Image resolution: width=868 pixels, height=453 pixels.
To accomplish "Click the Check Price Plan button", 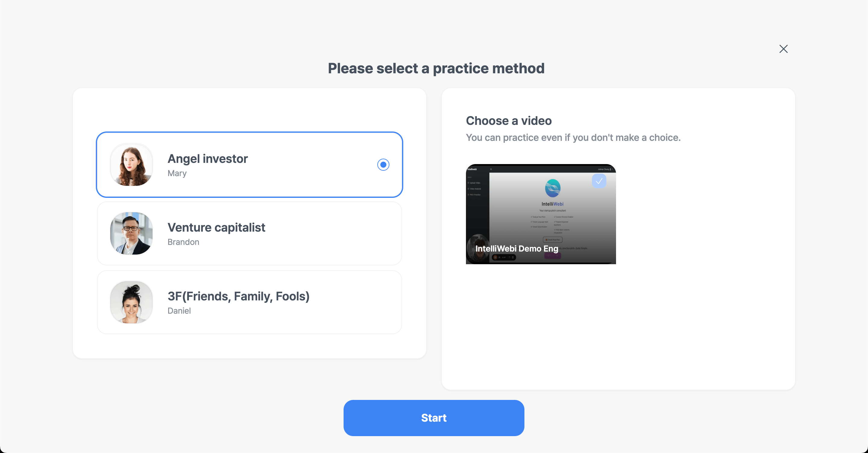I will 553,240.
